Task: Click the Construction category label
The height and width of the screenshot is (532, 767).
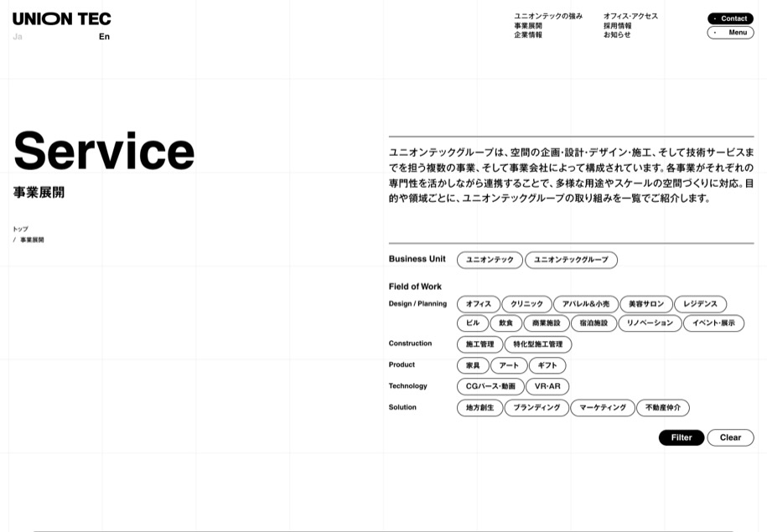Action: tap(411, 343)
